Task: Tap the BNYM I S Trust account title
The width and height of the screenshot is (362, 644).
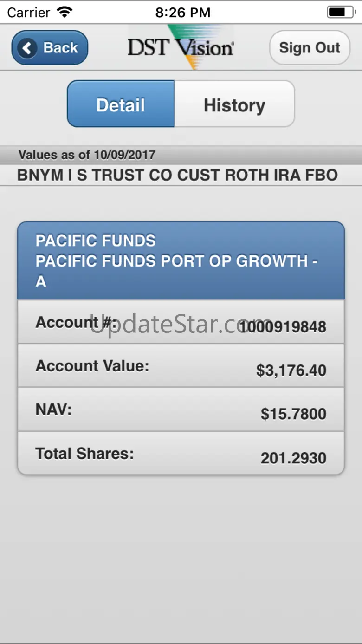Action: [x=177, y=175]
